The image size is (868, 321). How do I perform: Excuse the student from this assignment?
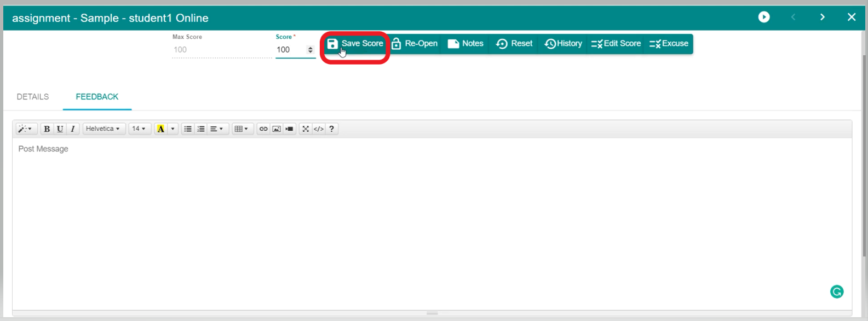(x=669, y=44)
